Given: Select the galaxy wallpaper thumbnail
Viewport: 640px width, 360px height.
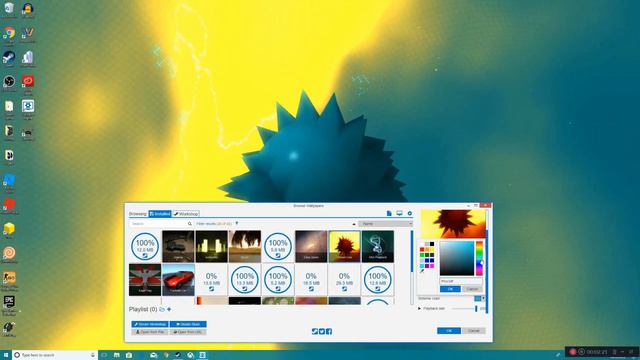Looking at the screenshot, I should (x=311, y=246).
